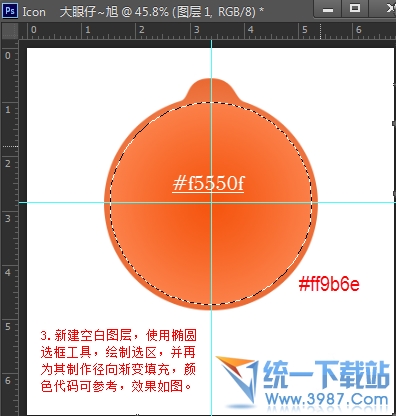The height and width of the screenshot is (416, 396).
Task: Click the orange tab atop the circle shape
Action: [x=211, y=89]
